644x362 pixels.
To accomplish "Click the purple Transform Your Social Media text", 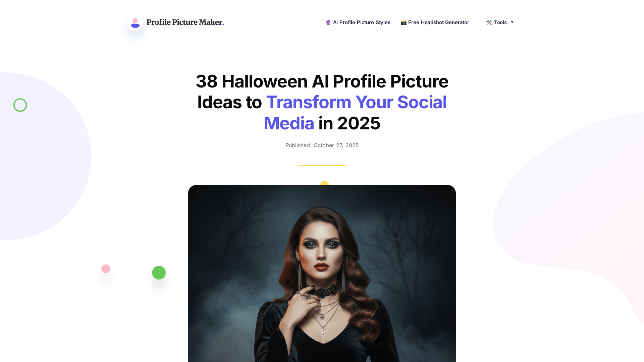I will (x=355, y=113).
